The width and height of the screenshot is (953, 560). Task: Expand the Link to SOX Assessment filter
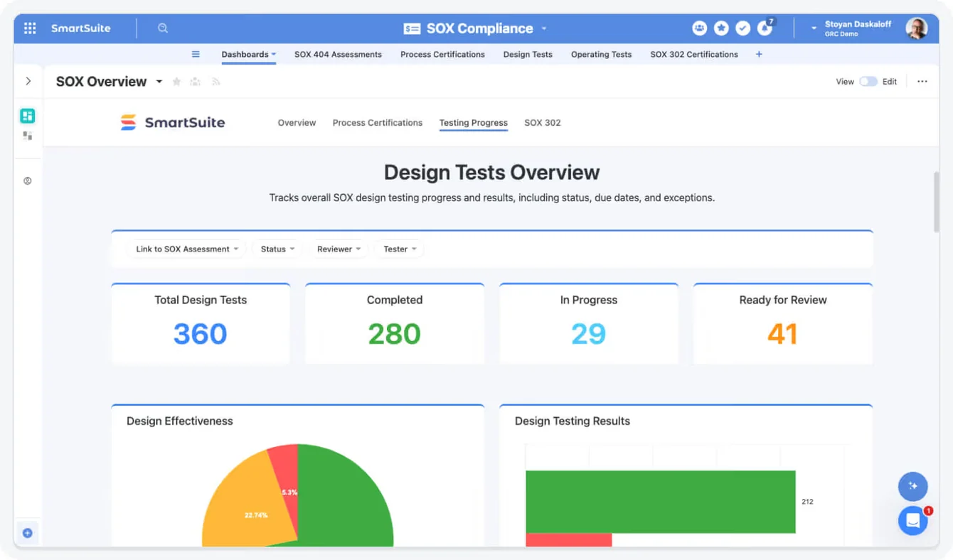pyautogui.click(x=187, y=249)
